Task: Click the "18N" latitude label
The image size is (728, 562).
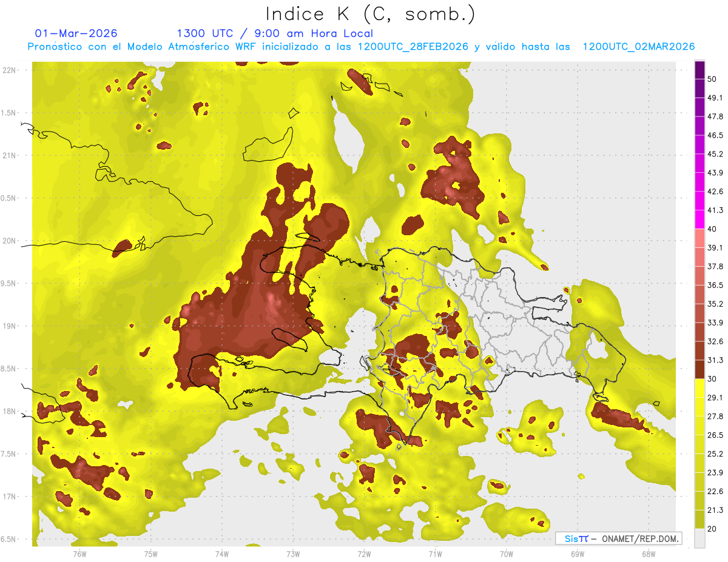Action: click(x=9, y=412)
